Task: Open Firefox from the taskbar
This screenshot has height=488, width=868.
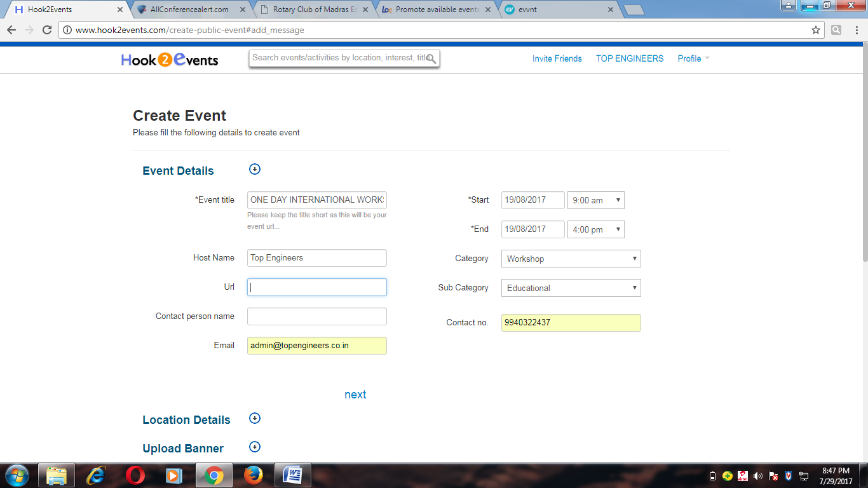Action: coord(253,475)
